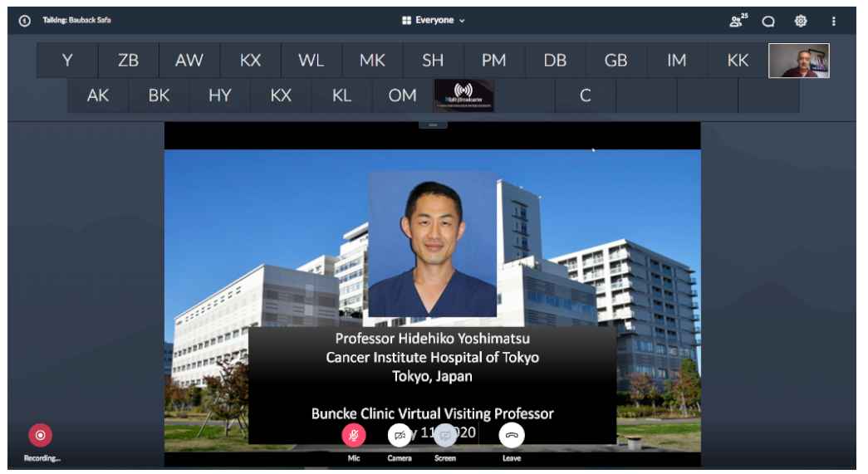The width and height of the screenshot is (868, 474).
Task: Stop the session with the Recording button
Action: pos(41,435)
